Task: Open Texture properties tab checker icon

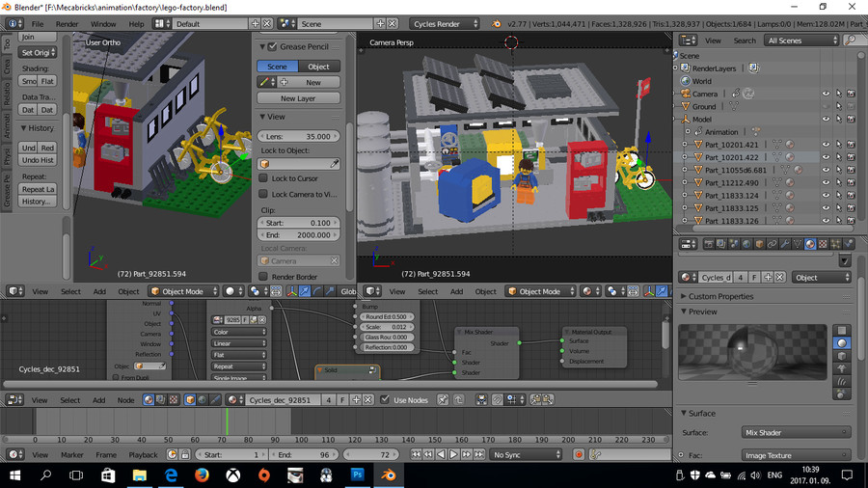Action: (x=823, y=244)
